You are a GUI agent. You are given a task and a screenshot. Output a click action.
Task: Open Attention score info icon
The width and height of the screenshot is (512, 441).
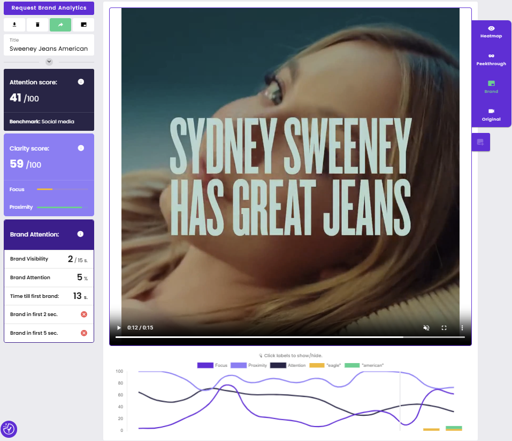coord(81,82)
